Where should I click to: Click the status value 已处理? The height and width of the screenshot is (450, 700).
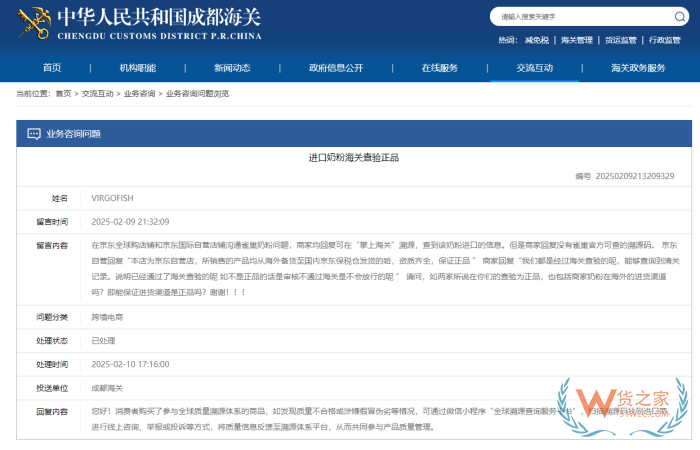(x=103, y=341)
